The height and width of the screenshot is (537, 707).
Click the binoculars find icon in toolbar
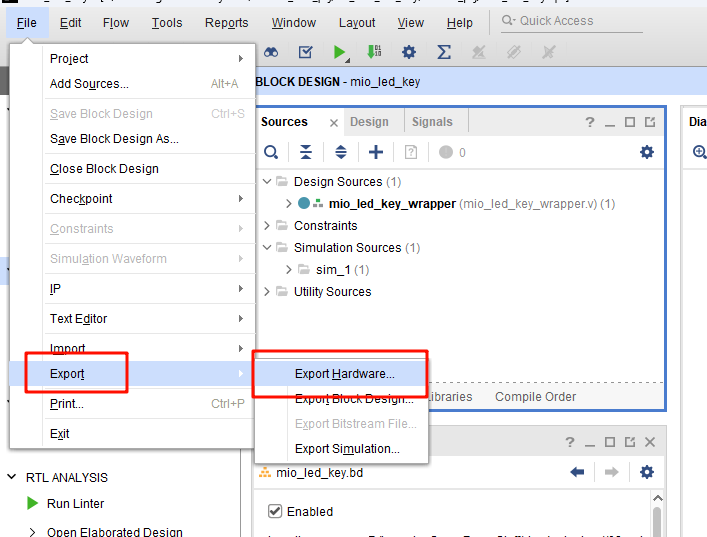click(271, 52)
